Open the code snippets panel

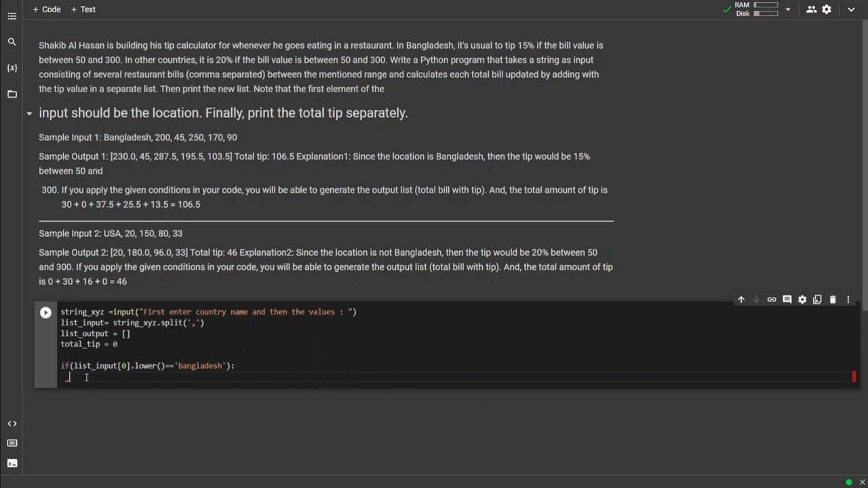click(12, 424)
